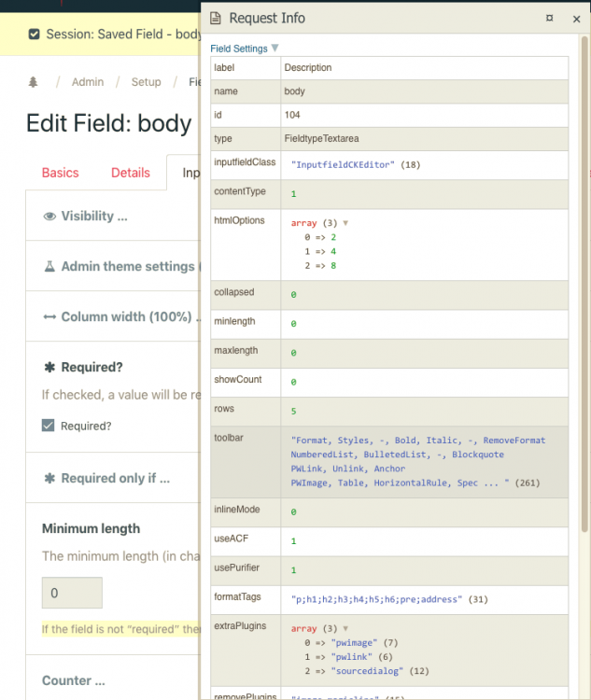Switch to the Basics tab
Screen dimensions: 591x700
point(61,173)
